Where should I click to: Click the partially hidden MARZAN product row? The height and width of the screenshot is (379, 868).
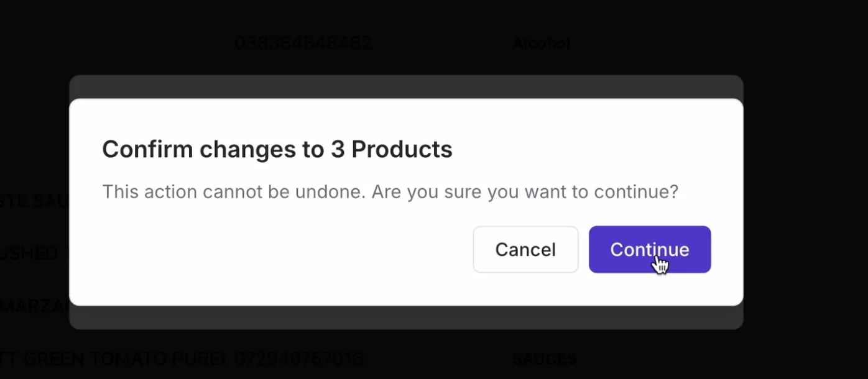34,306
